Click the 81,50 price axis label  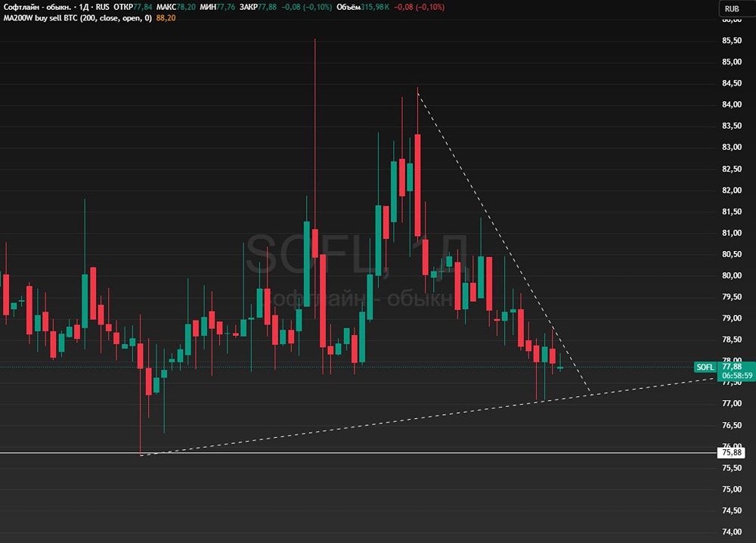[732, 212]
